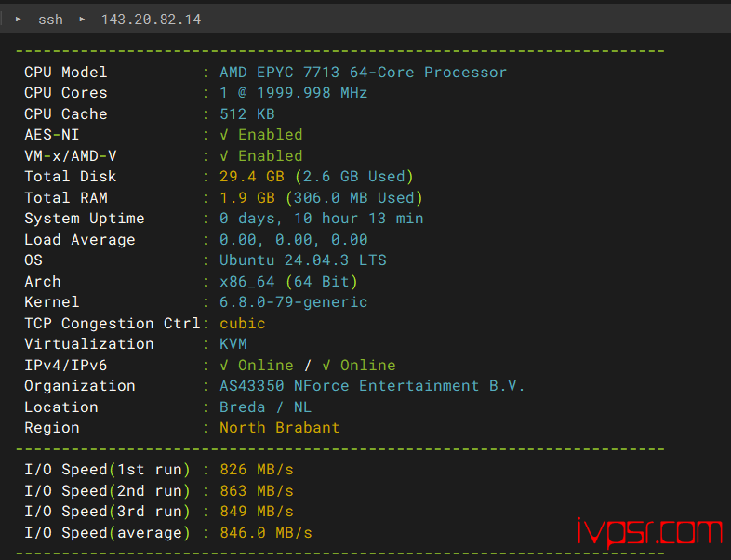Screen dimensions: 731x560
Task: Click the load average '0.00, 0.00, 0.00'
Action: point(294,240)
